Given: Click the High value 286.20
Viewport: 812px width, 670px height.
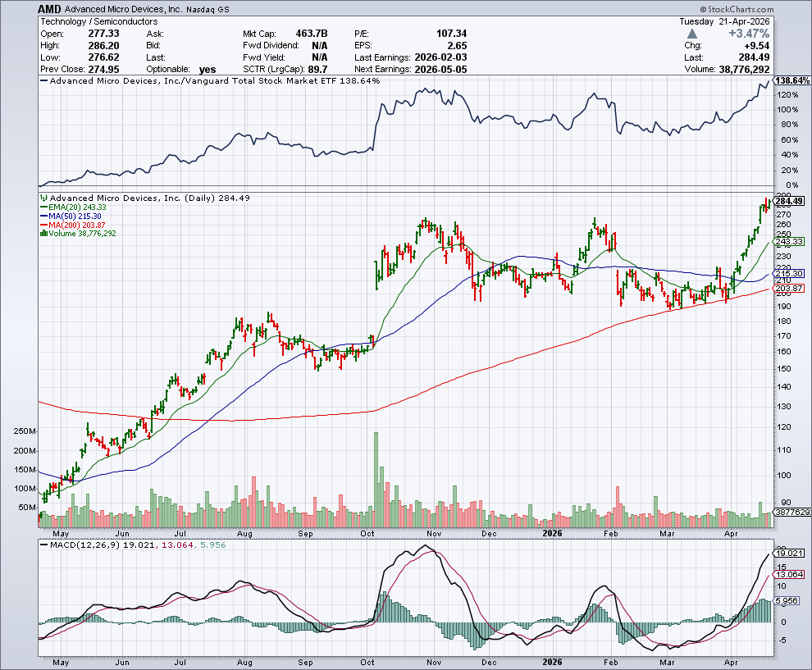Looking at the screenshot, I should pos(103,46).
